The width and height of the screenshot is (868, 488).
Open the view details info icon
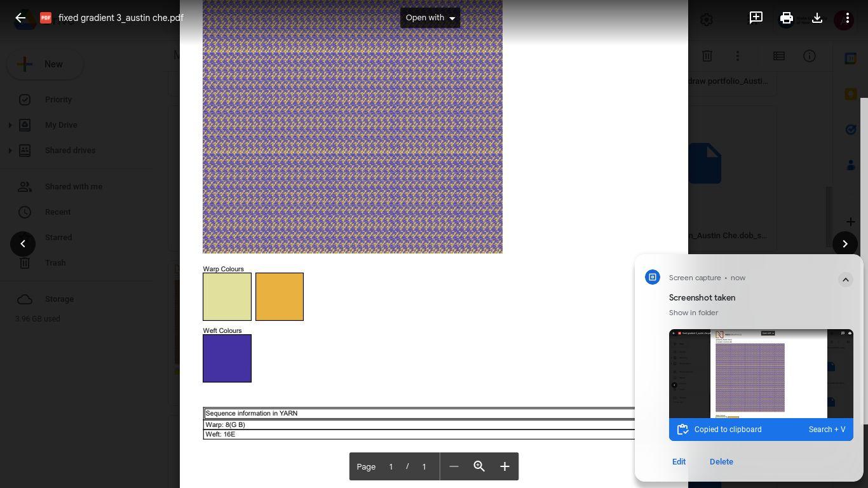pyautogui.click(x=810, y=56)
